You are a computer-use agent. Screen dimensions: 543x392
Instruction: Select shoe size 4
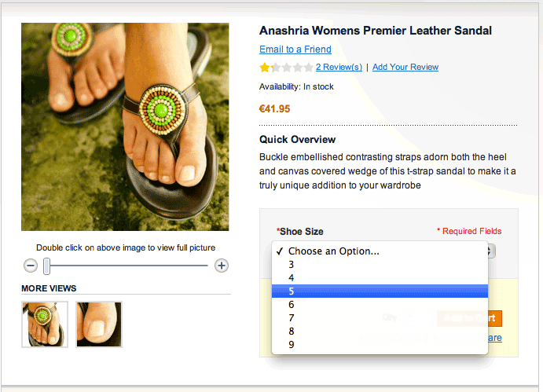pyautogui.click(x=292, y=278)
